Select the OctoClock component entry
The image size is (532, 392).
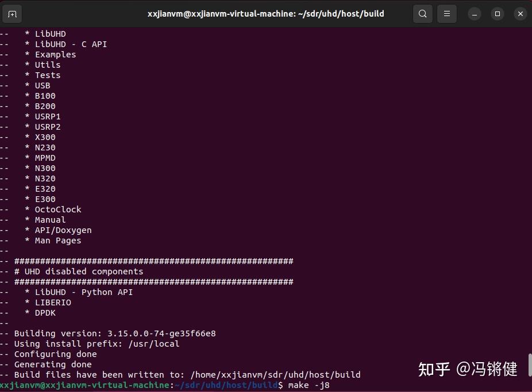[57, 209]
